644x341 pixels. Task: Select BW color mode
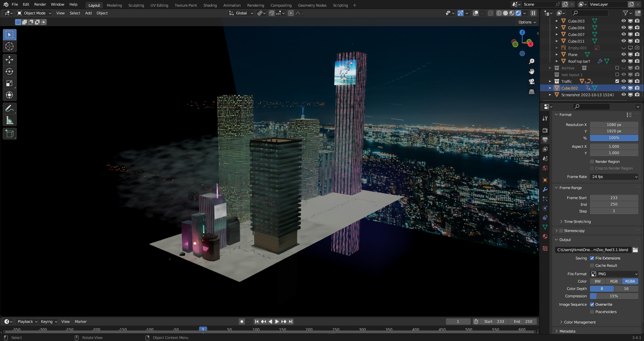[x=598, y=281]
